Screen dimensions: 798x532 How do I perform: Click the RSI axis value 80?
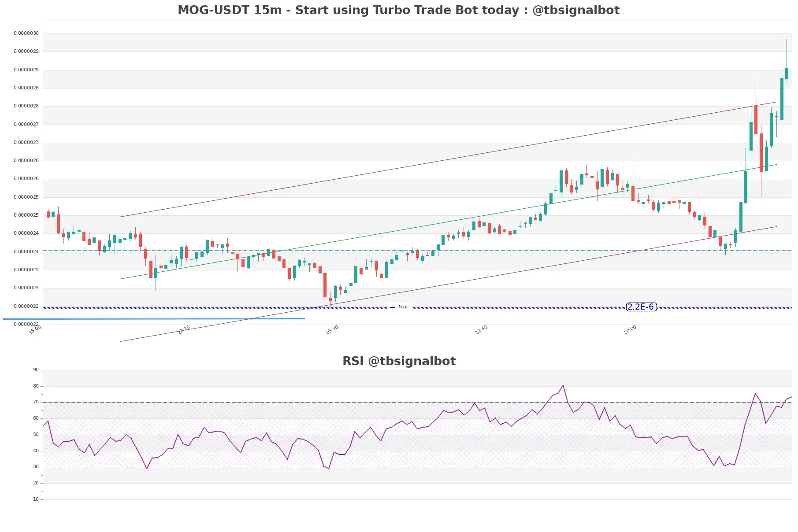(36, 386)
